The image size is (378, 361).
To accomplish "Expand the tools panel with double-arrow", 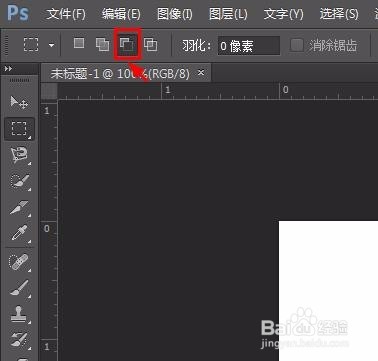I will [8, 69].
